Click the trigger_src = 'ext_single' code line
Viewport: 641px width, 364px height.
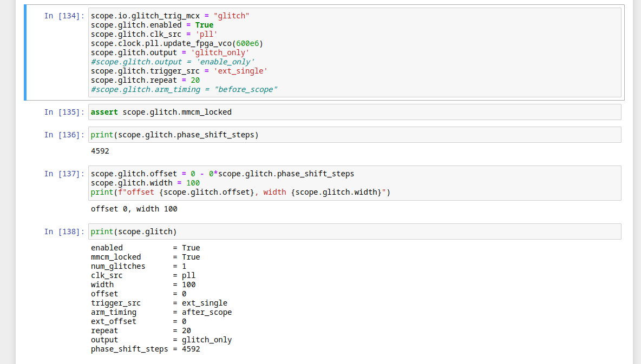click(179, 71)
